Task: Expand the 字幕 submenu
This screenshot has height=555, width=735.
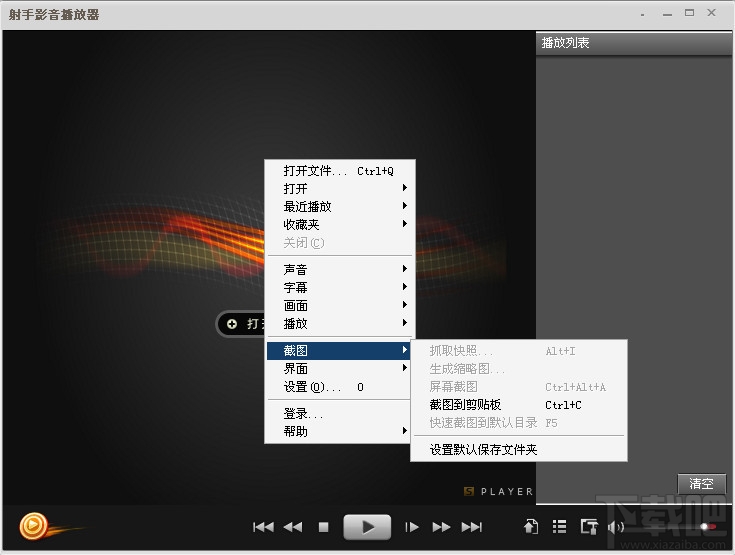Action: click(x=340, y=287)
